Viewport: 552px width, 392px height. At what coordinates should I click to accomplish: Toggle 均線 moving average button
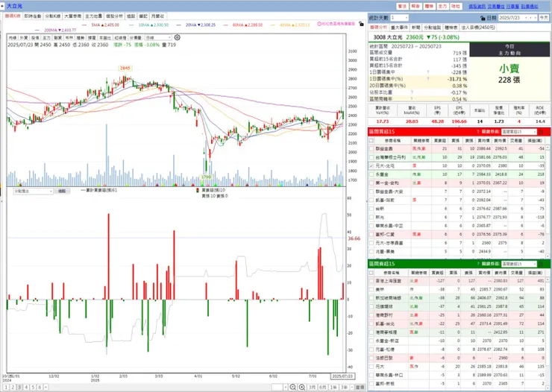pyautogui.click(x=13, y=37)
